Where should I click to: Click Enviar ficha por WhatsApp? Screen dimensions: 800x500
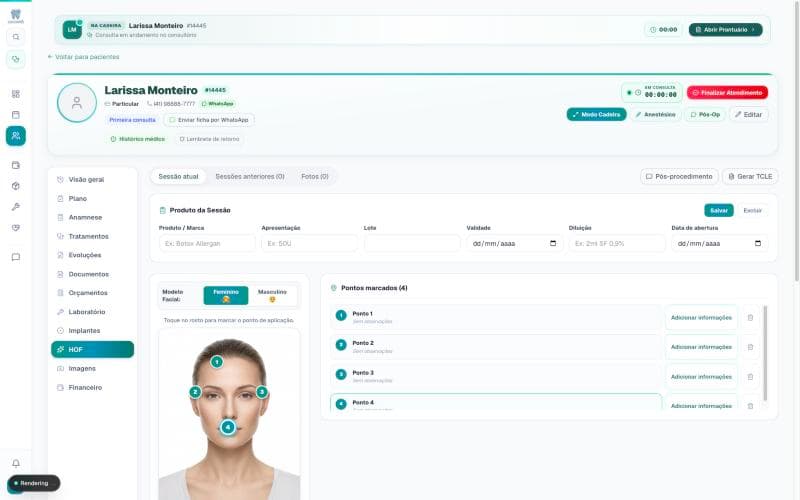pos(209,120)
